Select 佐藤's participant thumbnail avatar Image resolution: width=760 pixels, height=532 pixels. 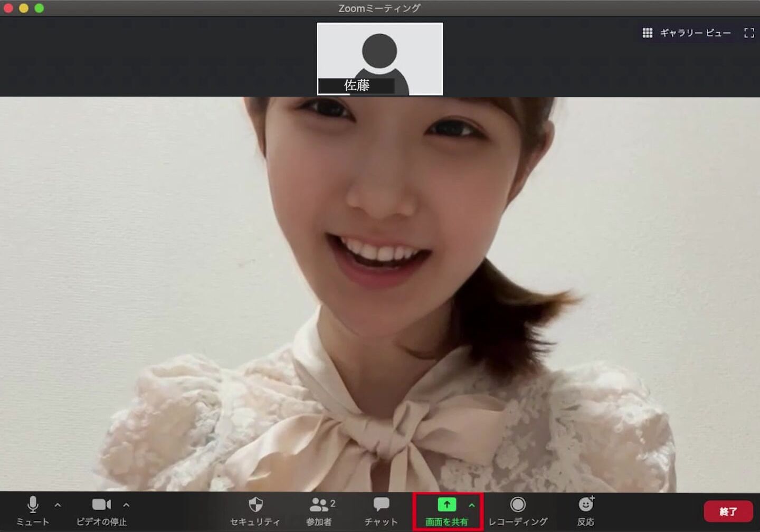[x=379, y=53]
